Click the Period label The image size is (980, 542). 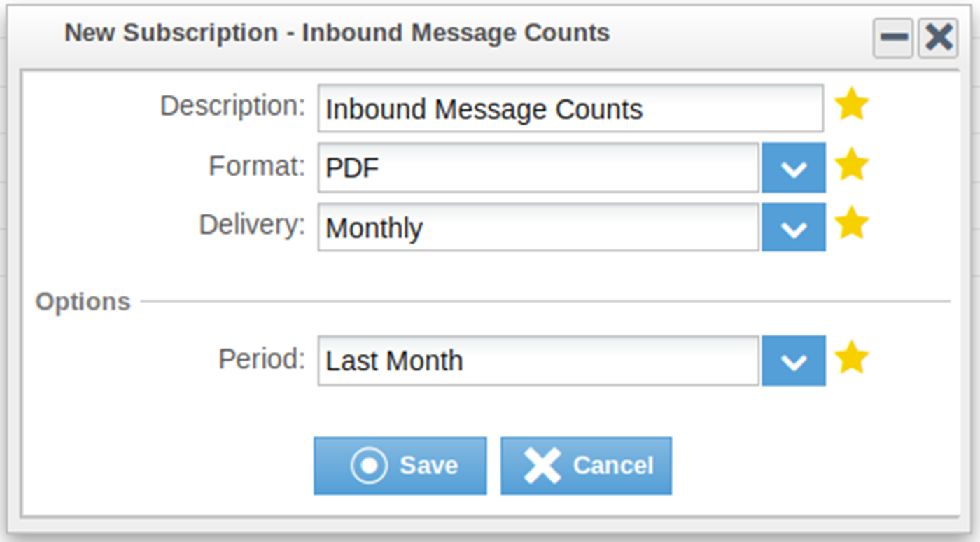point(262,359)
